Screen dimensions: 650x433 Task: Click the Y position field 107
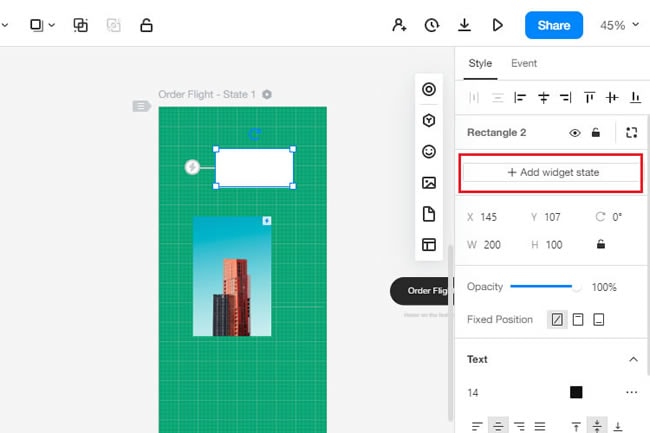[553, 217]
